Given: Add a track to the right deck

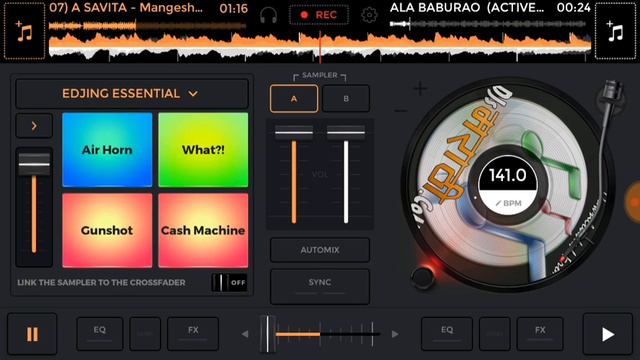Looking at the screenshot, I should tap(615, 31).
